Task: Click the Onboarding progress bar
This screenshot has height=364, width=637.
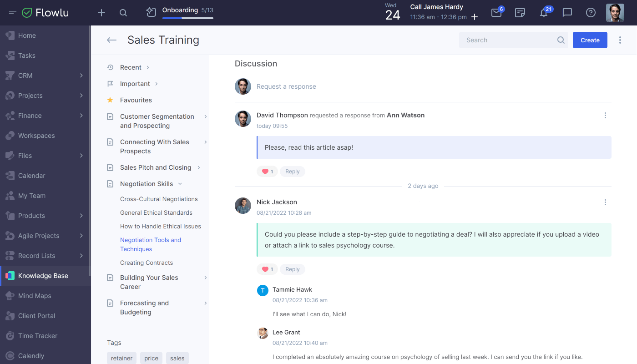Action: pos(187,18)
